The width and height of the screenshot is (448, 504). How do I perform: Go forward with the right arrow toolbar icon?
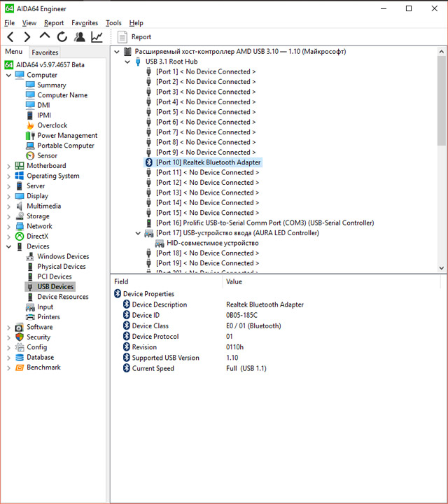click(x=27, y=37)
